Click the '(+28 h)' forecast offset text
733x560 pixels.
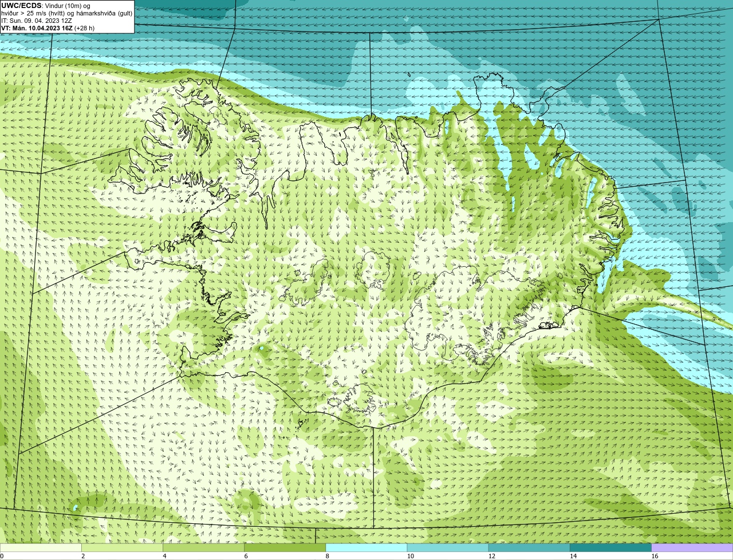tap(85, 28)
